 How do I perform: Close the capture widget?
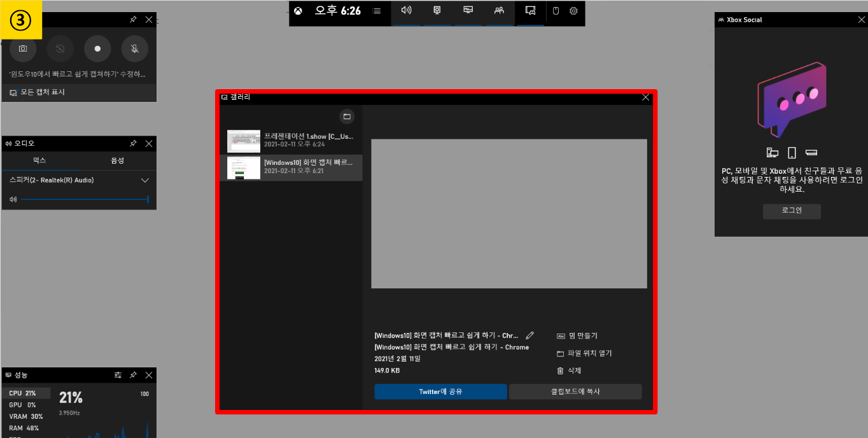(149, 20)
